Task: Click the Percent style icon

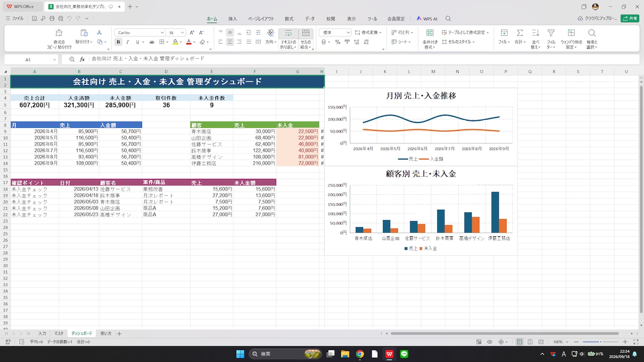Action: tap(338, 42)
